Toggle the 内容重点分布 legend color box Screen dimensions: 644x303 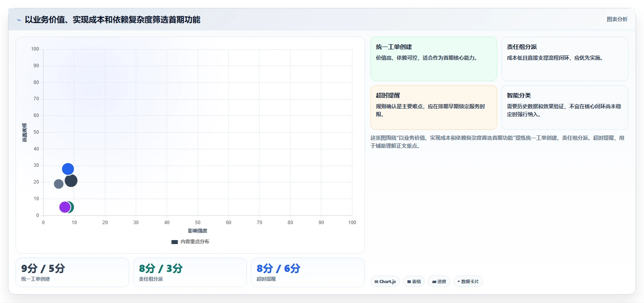tap(175, 242)
